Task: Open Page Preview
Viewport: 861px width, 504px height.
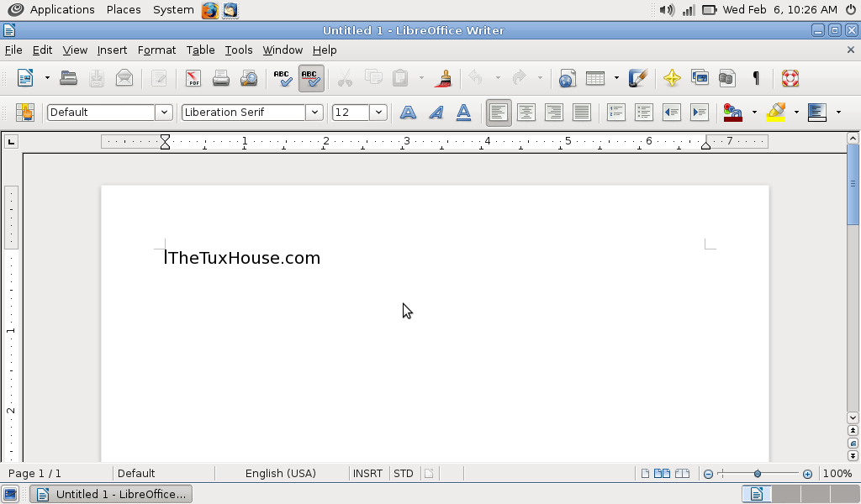Action: point(249,78)
